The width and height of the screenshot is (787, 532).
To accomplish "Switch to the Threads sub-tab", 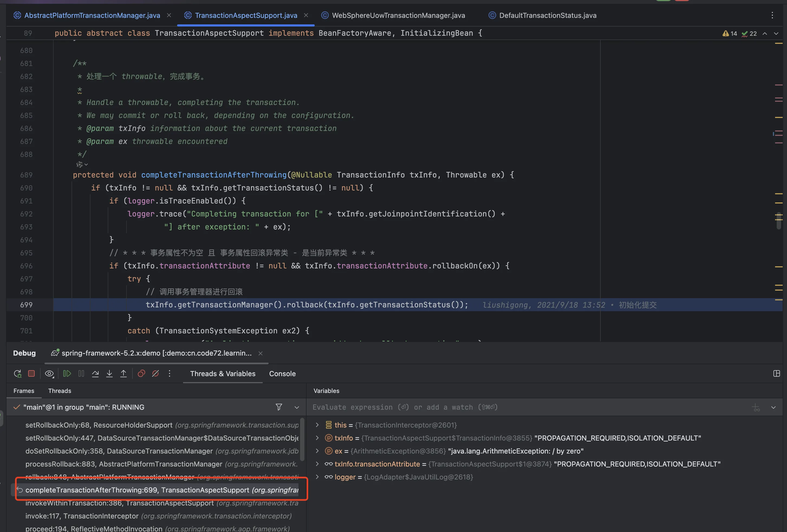I will (x=60, y=391).
